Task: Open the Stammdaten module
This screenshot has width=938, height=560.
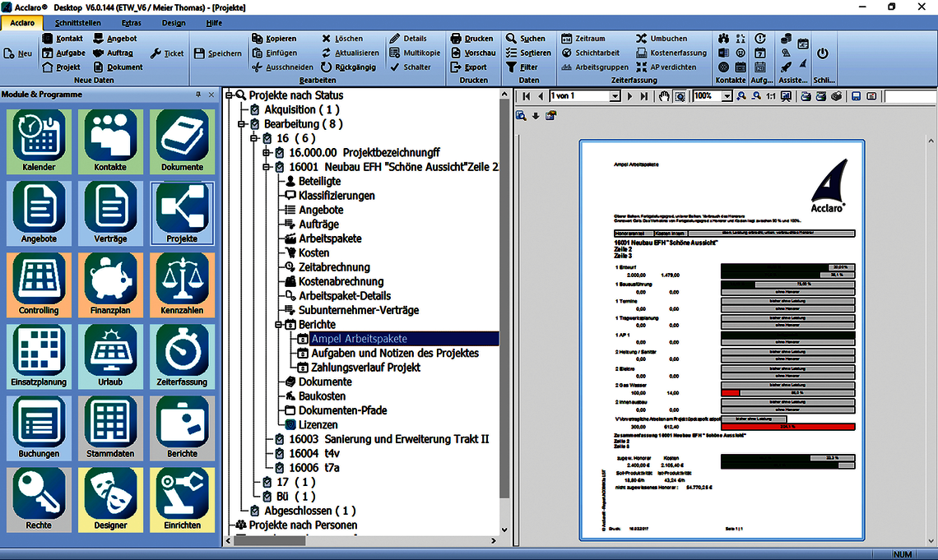Action: point(111,428)
